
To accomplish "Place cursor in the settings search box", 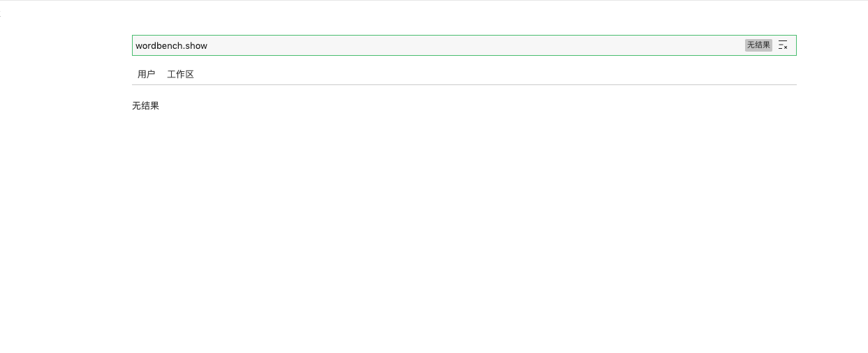I will pyautogui.click(x=464, y=45).
